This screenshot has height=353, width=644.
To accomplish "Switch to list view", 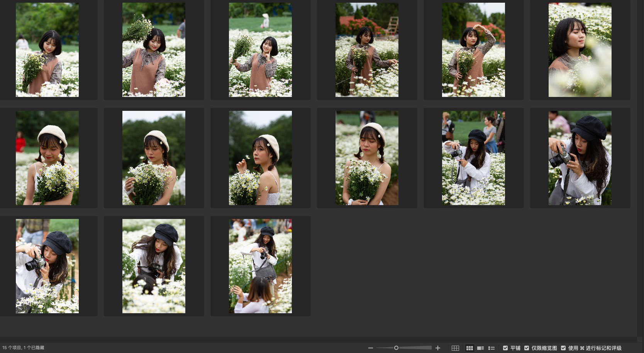I will coord(491,348).
